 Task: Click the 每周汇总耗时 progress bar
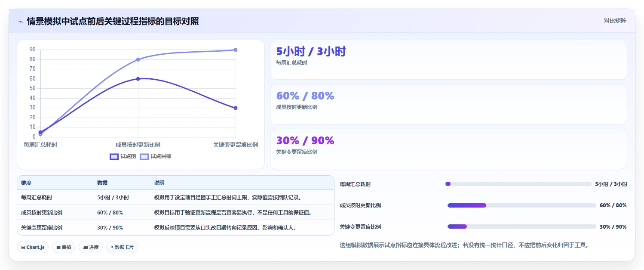click(x=518, y=184)
